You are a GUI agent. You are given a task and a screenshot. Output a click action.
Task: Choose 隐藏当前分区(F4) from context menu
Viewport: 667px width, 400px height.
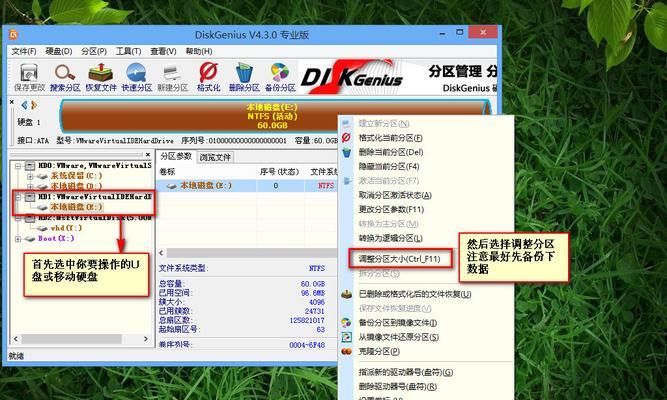[x=389, y=166]
